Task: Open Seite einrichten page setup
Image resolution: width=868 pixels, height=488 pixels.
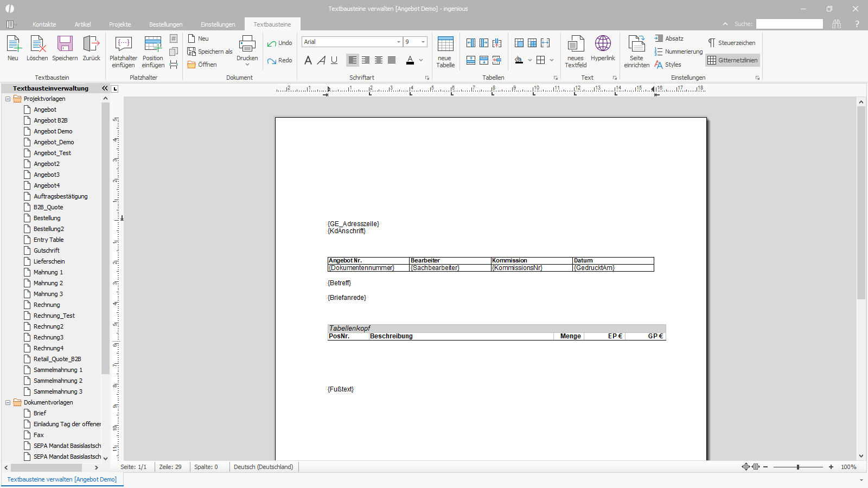Action: click(636, 52)
